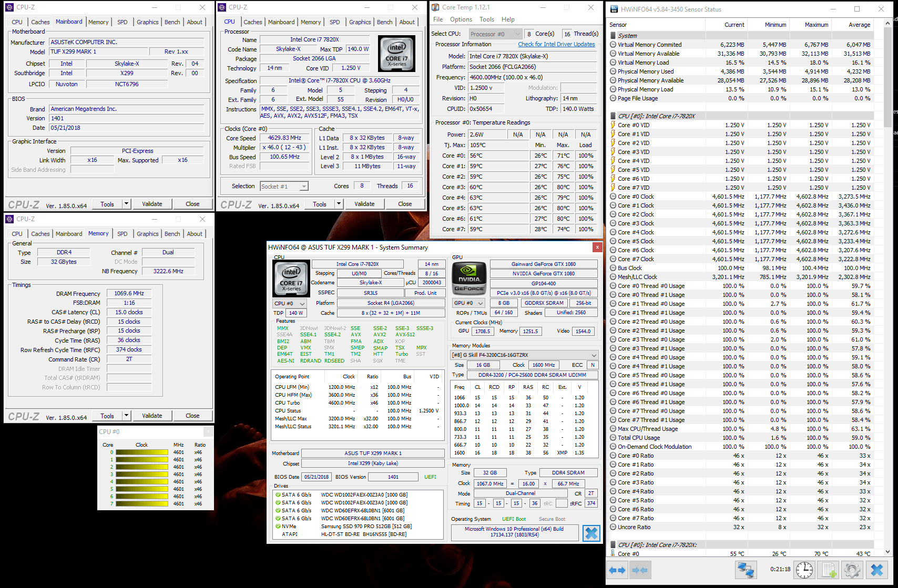
Task: Select the Max CPU/Thread Usage sensor row
Action: [740, 429]
